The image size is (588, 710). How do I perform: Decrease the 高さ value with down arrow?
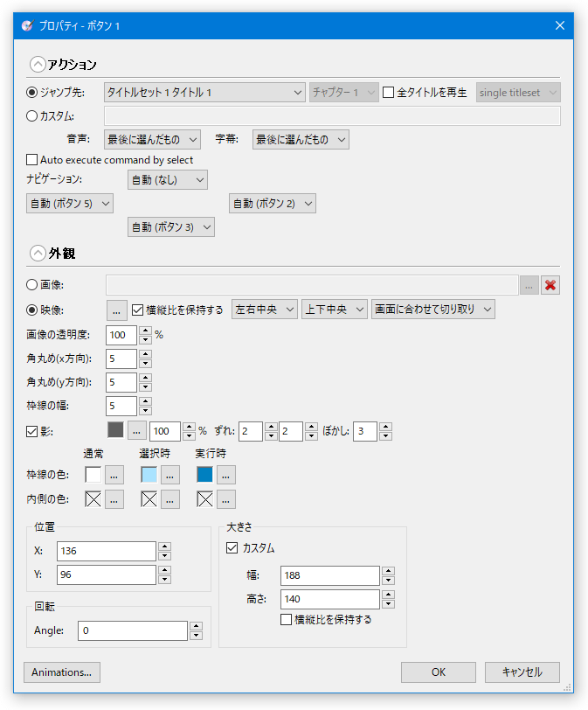pyautogui.click(x=388, y=604)
